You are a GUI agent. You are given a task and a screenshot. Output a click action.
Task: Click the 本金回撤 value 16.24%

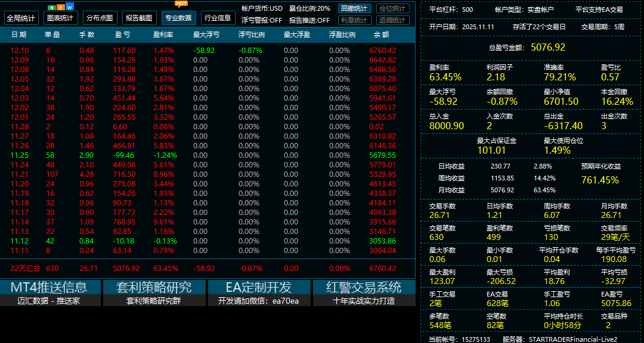[617, 101]
